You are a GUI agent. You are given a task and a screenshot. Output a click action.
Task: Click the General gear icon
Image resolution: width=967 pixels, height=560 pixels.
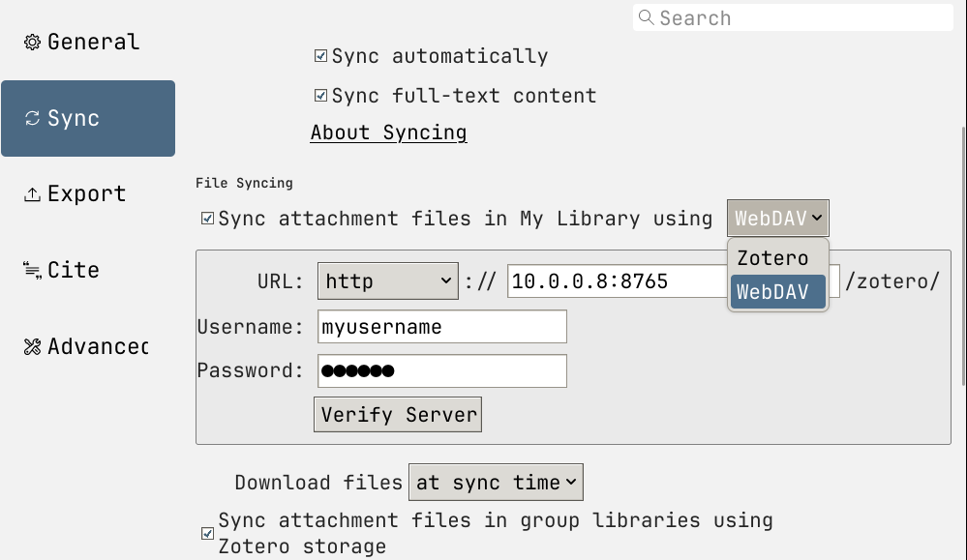click(32, 42)
